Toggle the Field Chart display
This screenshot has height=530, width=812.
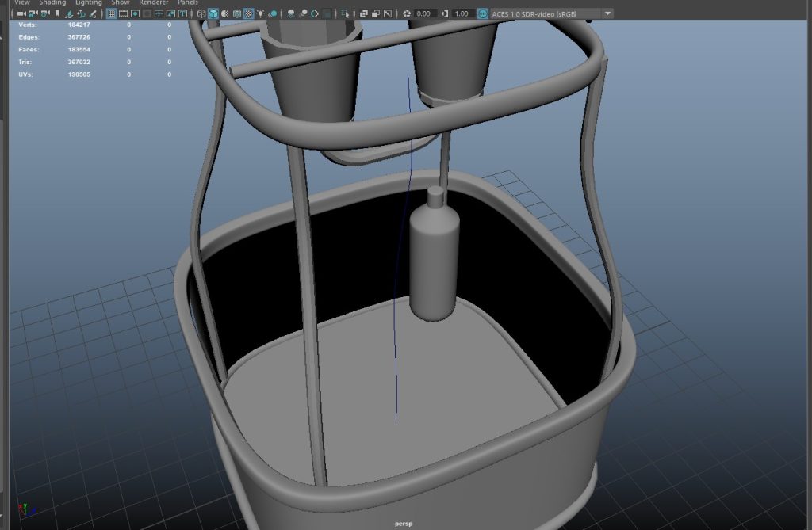159,14
